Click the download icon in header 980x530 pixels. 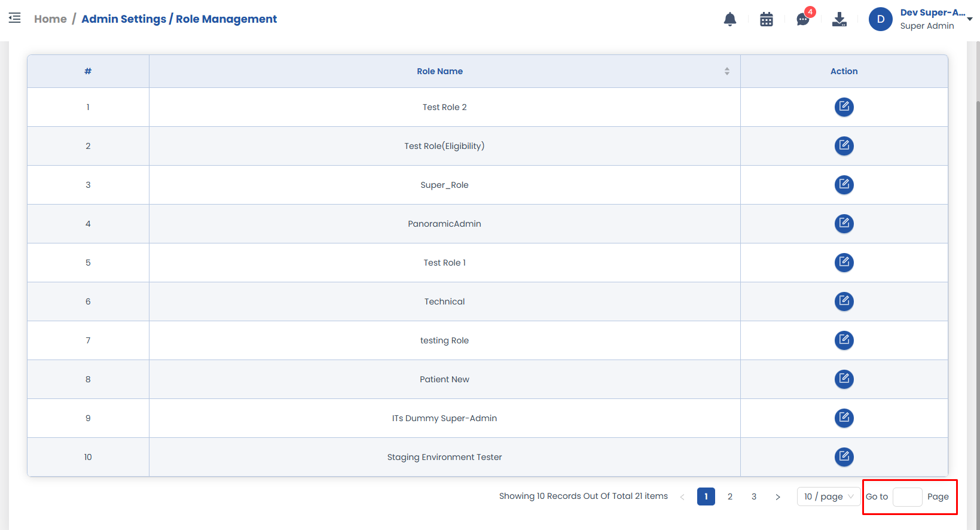point(839,19)
